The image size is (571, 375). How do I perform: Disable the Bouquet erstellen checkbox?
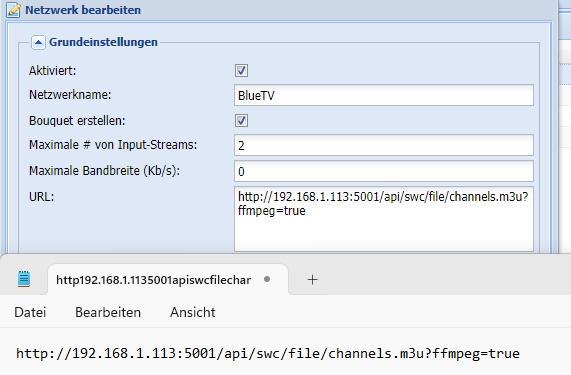(x=241, y=121)
